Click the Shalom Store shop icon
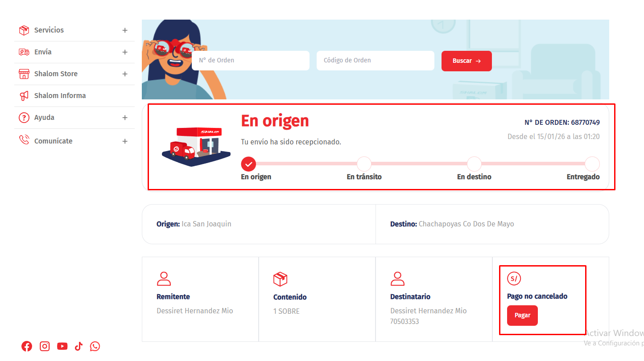 click(24, 74)
